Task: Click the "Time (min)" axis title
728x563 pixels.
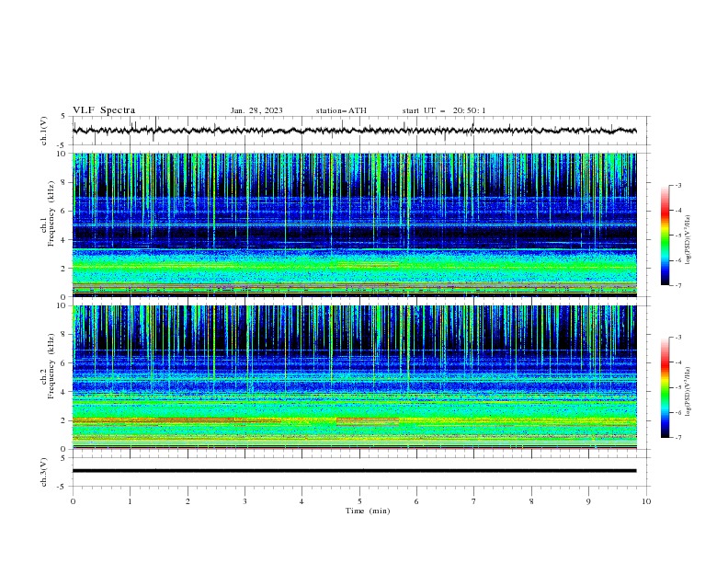Action: pos(368,511)
